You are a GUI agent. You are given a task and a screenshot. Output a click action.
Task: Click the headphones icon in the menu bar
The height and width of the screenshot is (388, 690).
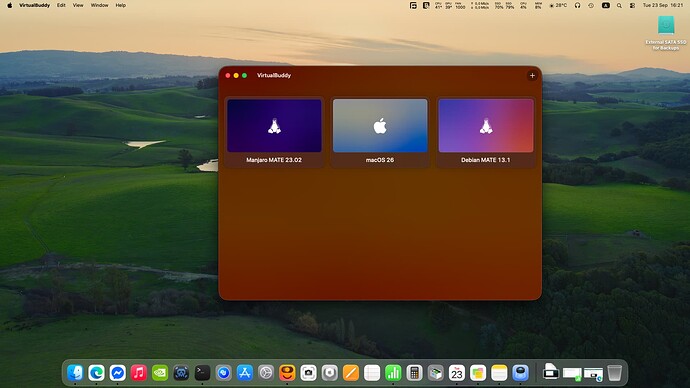[x=577, y=5]
